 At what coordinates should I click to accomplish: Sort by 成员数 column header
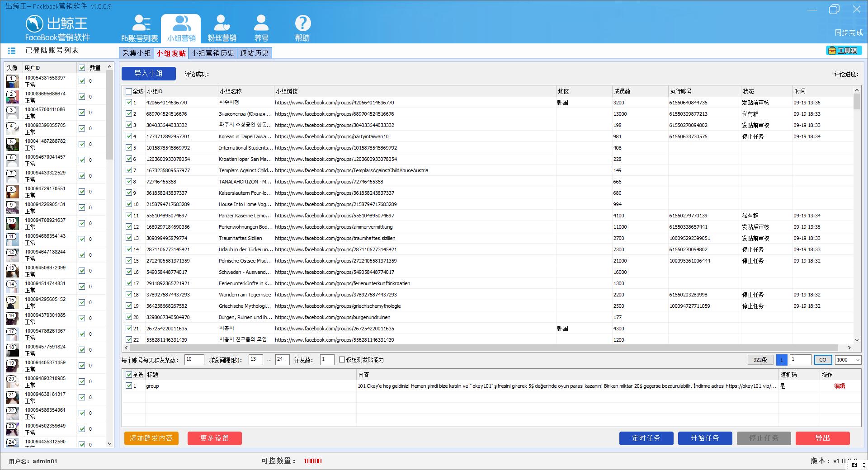click(640, 91)
